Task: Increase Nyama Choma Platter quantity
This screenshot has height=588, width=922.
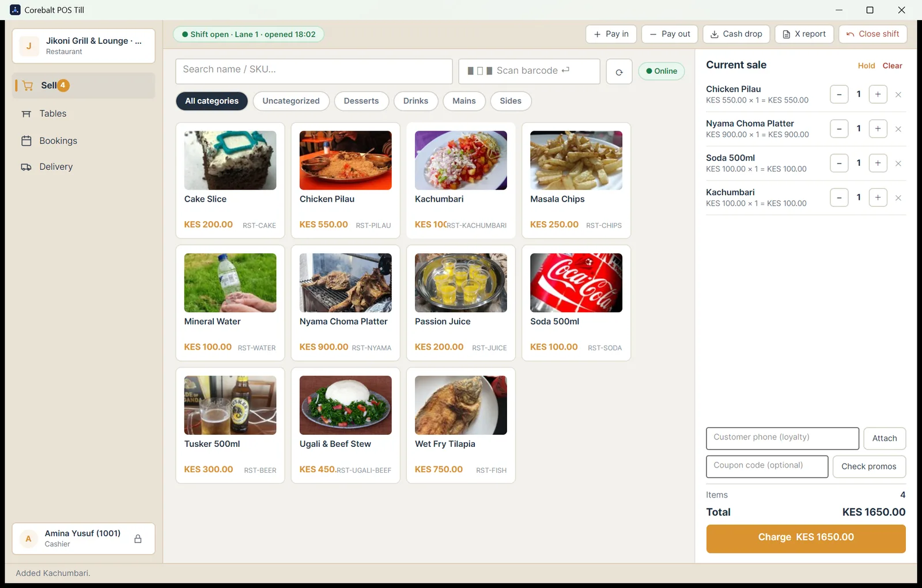Action: pyautogui.click(x=878, y=129)
